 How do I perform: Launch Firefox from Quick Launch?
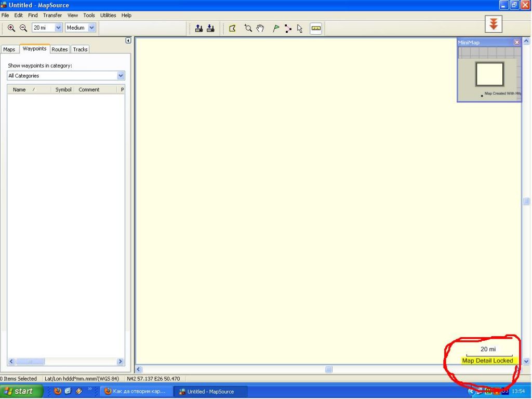coord(58,391)
